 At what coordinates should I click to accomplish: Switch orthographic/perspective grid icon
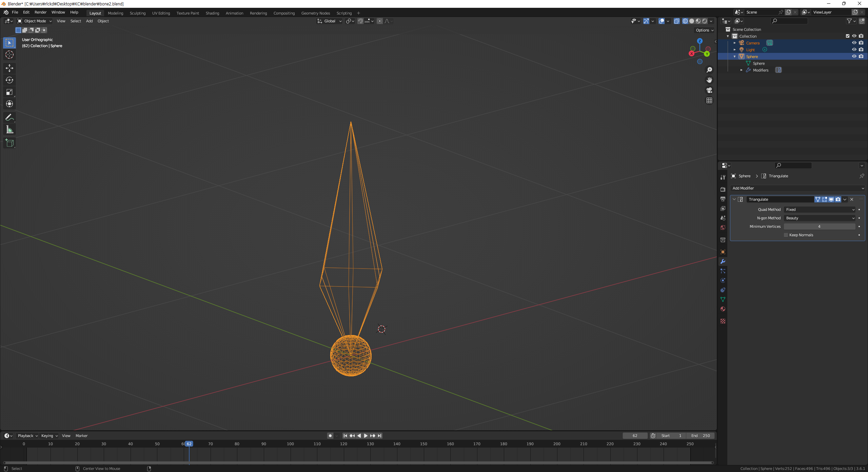coord(709,100)
